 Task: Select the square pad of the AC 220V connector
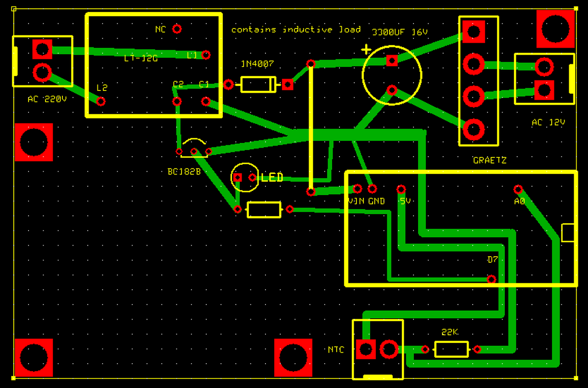point(42,49)
